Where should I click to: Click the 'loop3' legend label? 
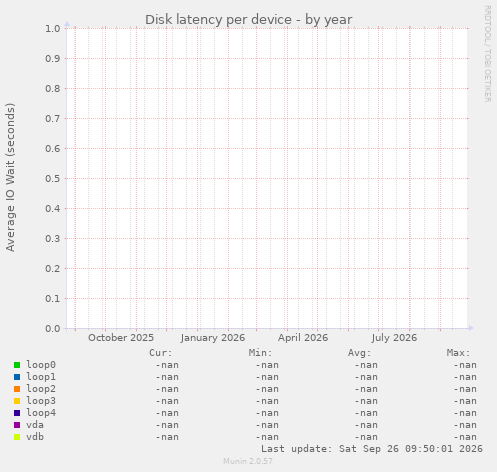[41, 401]
